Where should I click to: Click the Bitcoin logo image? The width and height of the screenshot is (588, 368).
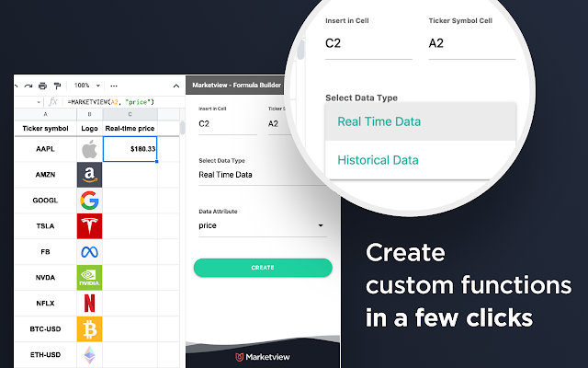[89, 328]
